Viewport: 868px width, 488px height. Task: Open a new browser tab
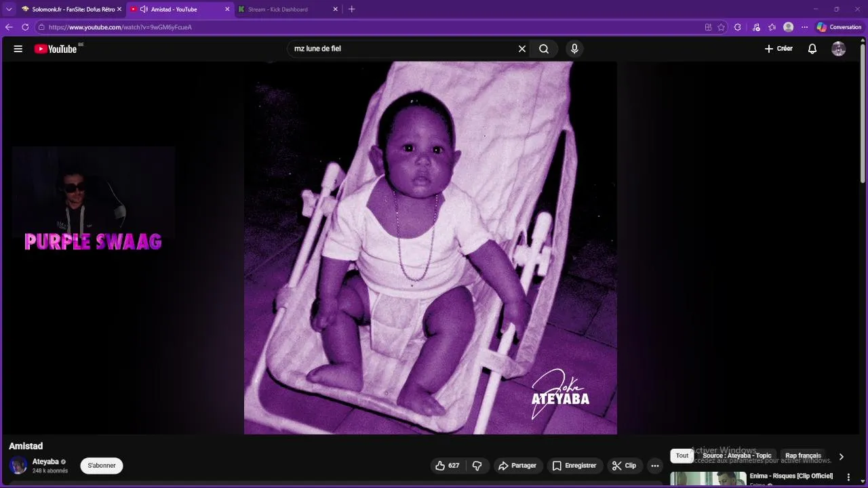[351, 9]
